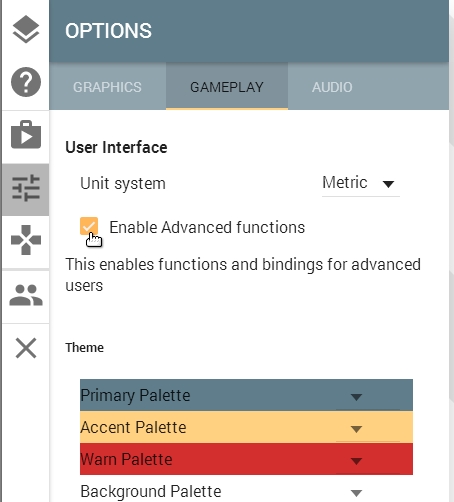This screenshot has height=502, width=454.
Task: Click the Enable Advanced functions label
Action: tap(207, 228)
